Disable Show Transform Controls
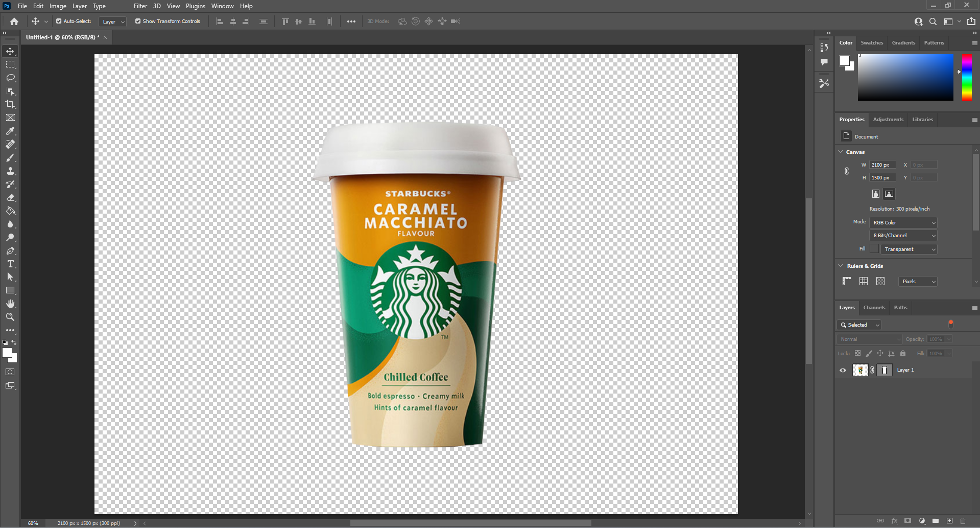 point(137,21)
